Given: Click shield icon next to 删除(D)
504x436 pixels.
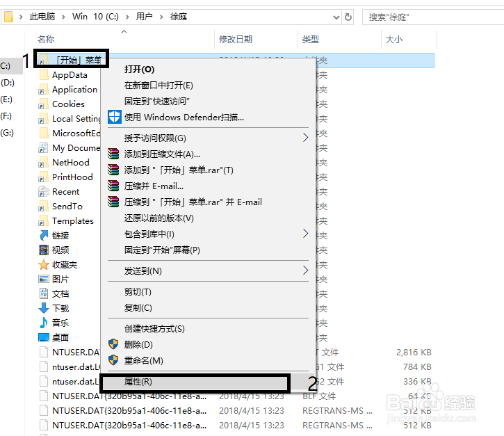Looking at the screenshot, I should [113, 344].
